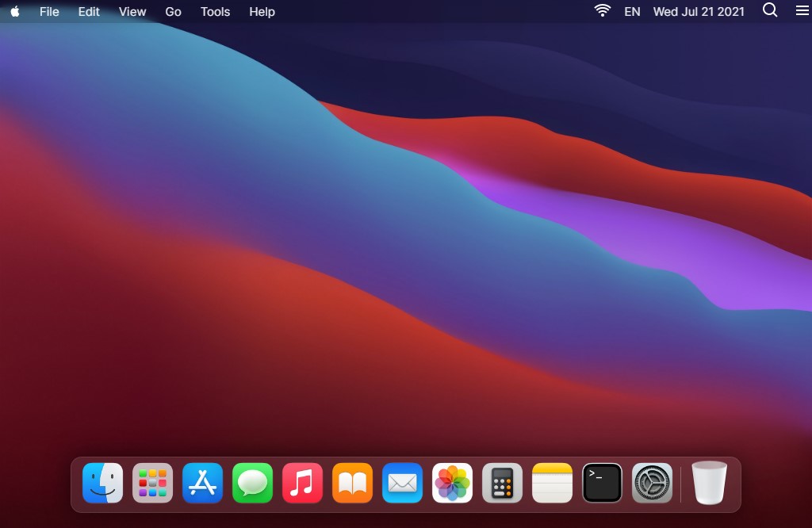Open the Mail app from dock
The width and height of the screenshot is (812, 528).
click(x=402, y=483)
